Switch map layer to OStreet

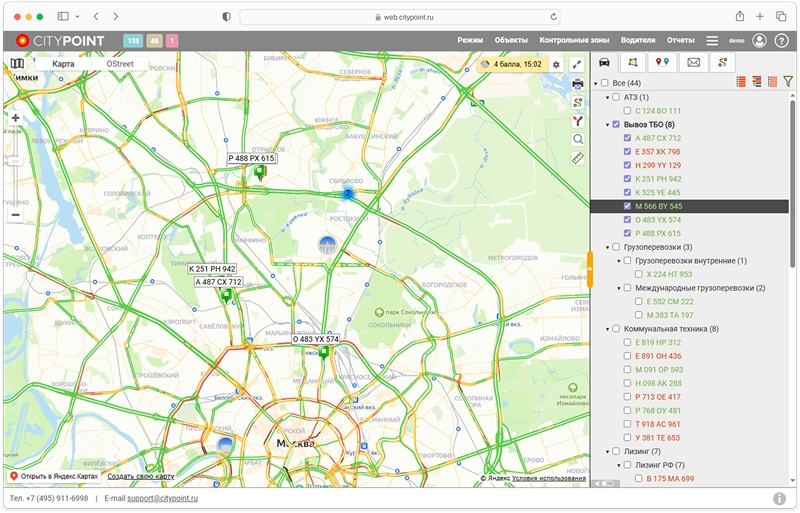point(120,64)
